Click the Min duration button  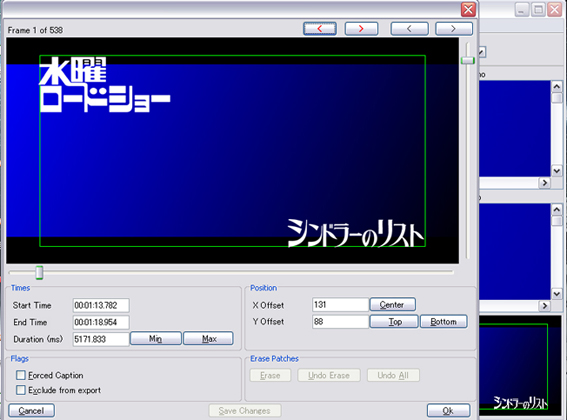pyautogui.click(x=155, y=339)
